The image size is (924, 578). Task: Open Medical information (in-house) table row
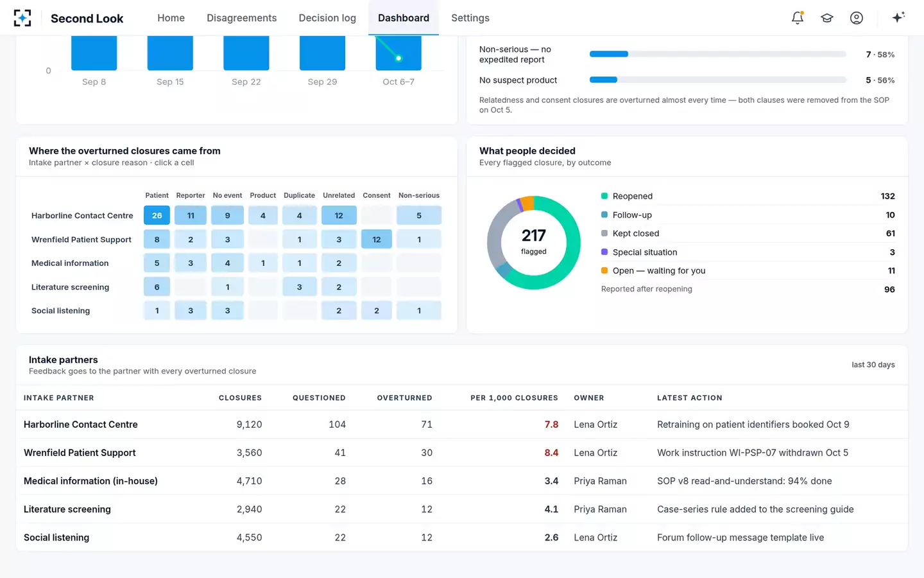(462, 481)
